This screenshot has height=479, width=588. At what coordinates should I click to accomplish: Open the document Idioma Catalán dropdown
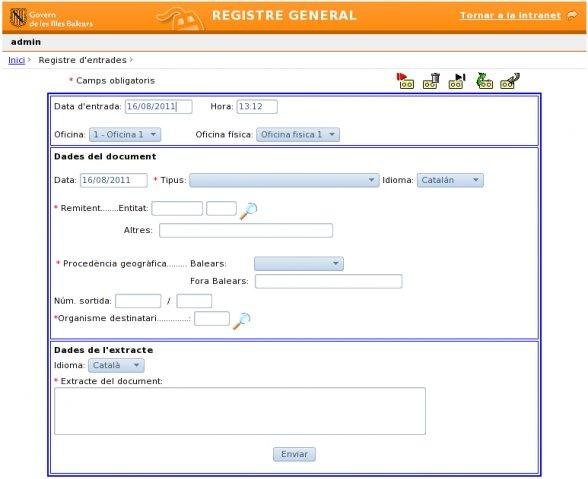[x=450, y=180]
